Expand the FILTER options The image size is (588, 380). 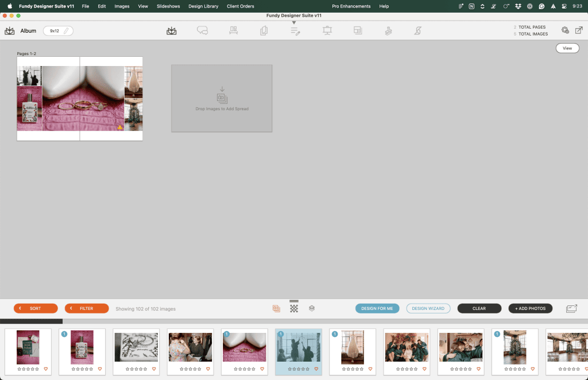point(87,308)
